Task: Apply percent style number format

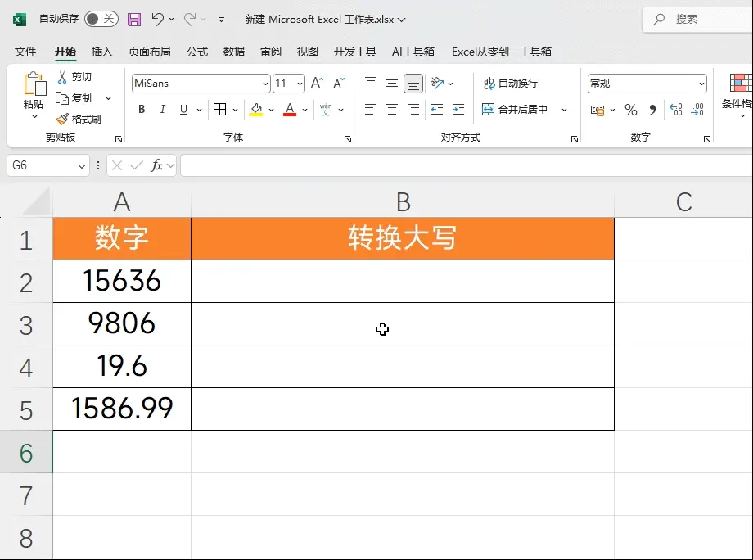Action: coord(630,110)
